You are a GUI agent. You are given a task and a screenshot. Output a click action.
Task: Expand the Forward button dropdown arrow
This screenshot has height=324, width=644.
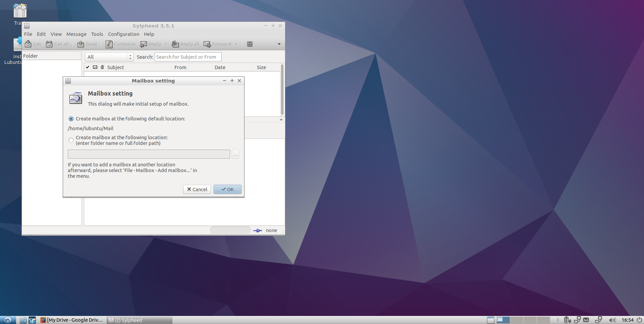pyautogui.click(x=236, y=44)
